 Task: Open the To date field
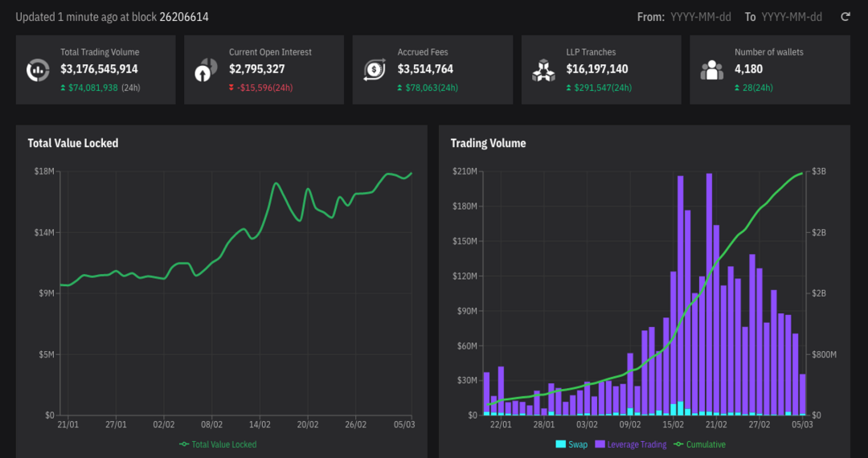[791, 17]
